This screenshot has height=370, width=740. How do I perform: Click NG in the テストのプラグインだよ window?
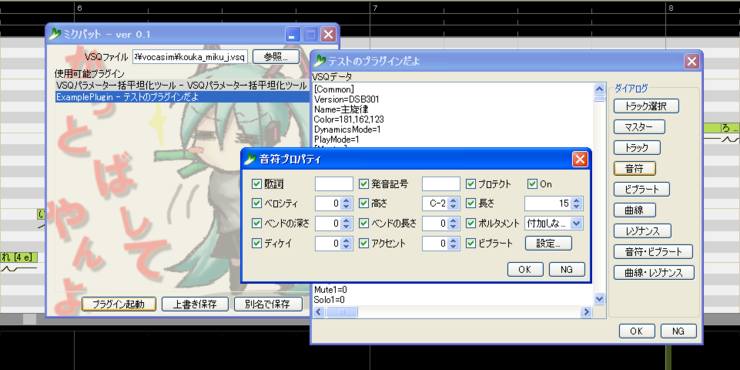(679, 331)
